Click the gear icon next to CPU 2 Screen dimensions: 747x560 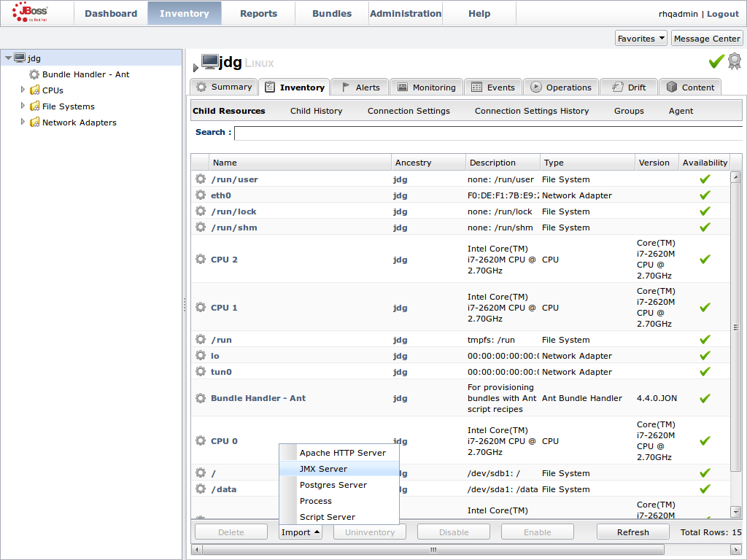tap(201, 260)
